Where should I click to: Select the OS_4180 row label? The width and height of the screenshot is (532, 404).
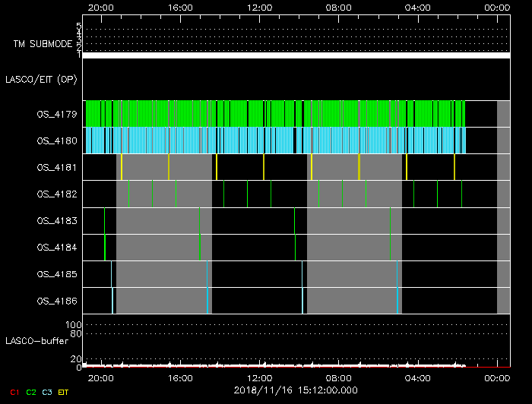(57, 141)
